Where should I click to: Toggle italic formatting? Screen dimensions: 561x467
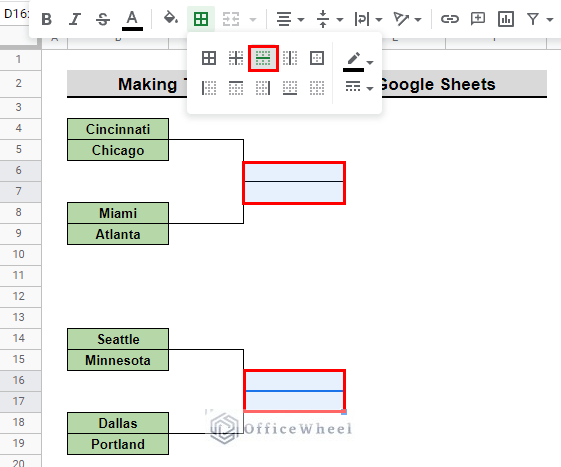pos(75,19)
